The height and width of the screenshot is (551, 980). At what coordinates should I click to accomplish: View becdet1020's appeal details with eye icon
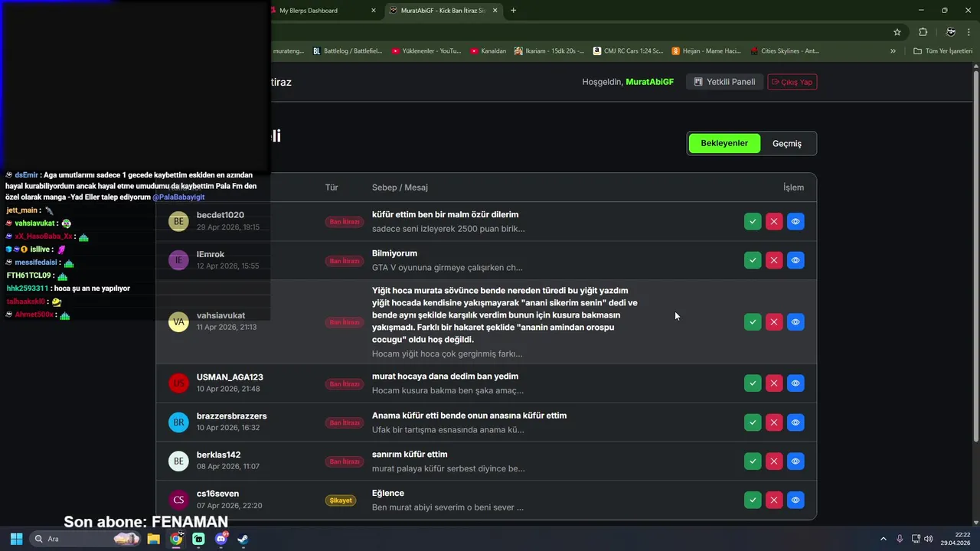pos(795,221)
